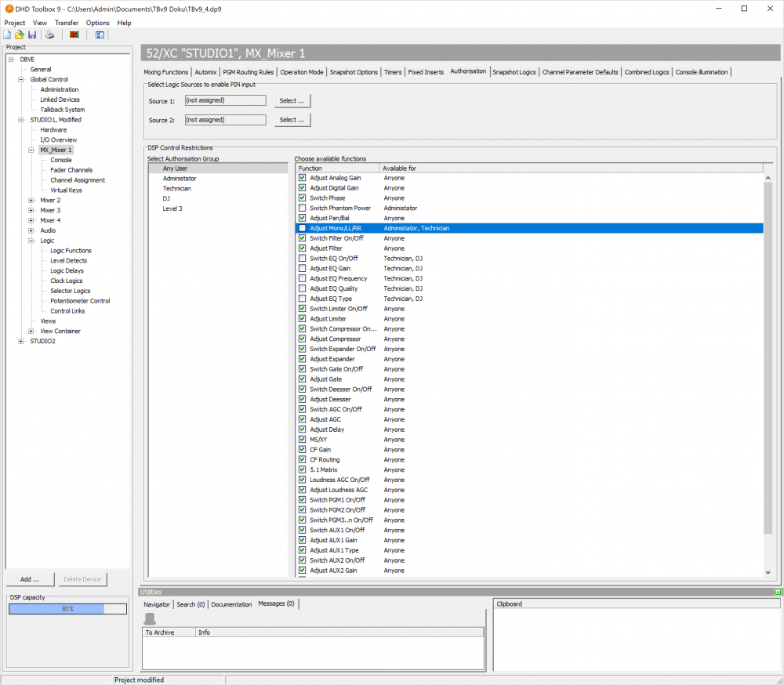Viewport: 784px width, 685px height.
Task: Check the Adjust Mono/LL,RR checkbox
Action: coord(301,228)
